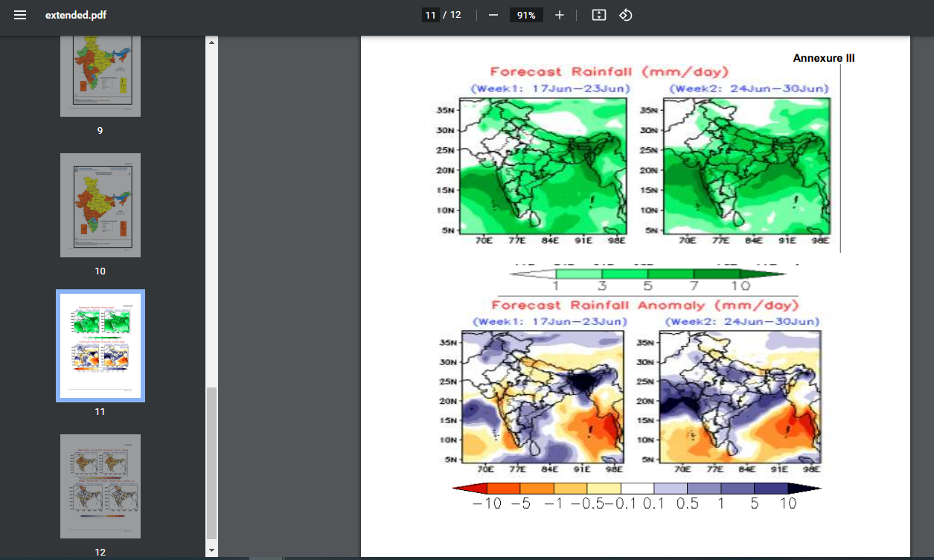The image size is (934, 560).
Task: Click the Week1 rainfall anomaly map
Action: coord(543,396)
